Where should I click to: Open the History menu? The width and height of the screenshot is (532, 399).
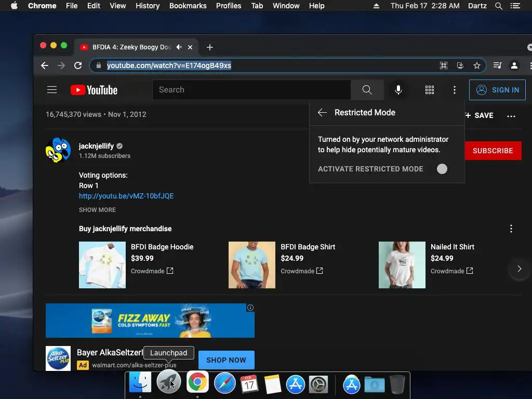(x=148, y=6)
